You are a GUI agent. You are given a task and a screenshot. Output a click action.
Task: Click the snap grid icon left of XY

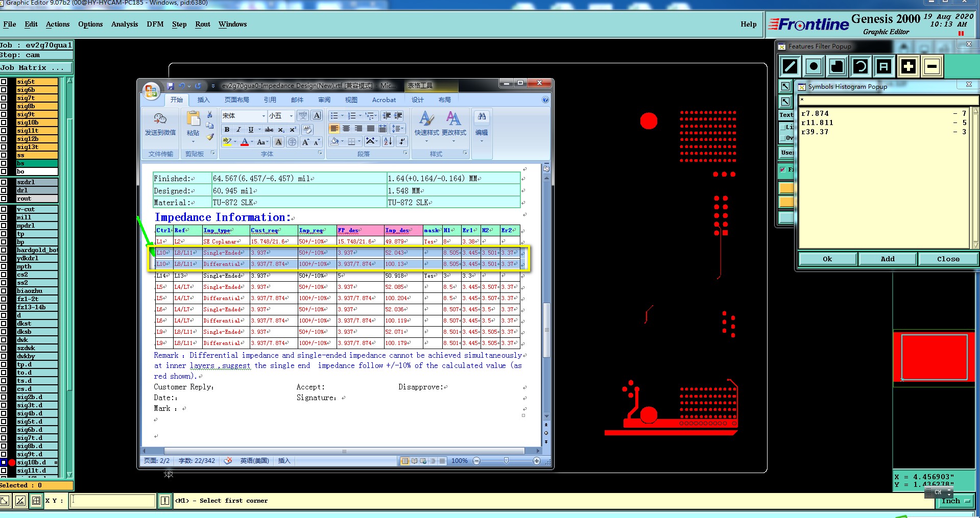(x=36, y=501)
